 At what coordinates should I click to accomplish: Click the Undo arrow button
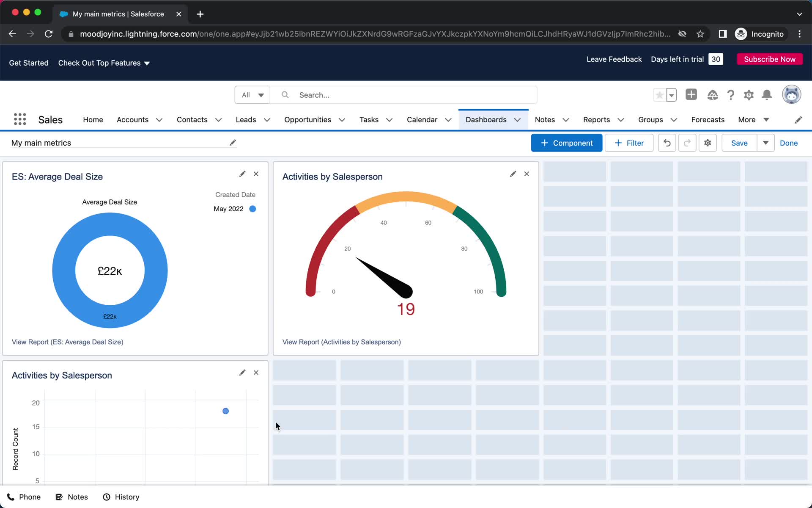(667, 143)
